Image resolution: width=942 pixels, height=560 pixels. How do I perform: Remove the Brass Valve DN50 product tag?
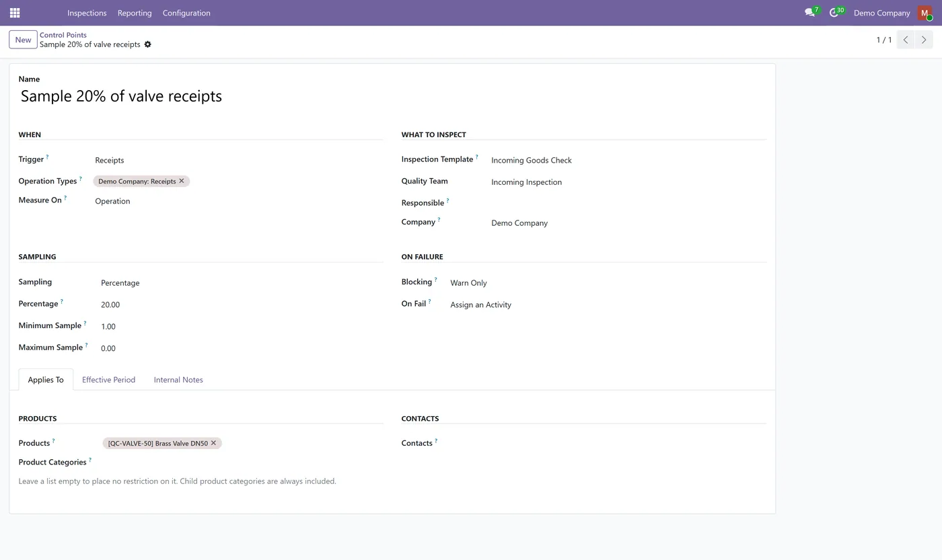pyautogui.click(x=213, y=443)
